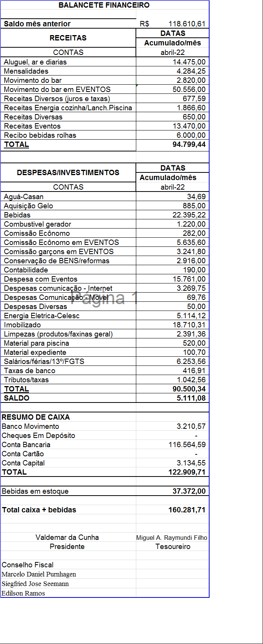Click the value 3.269,75 for Internet

191,288
